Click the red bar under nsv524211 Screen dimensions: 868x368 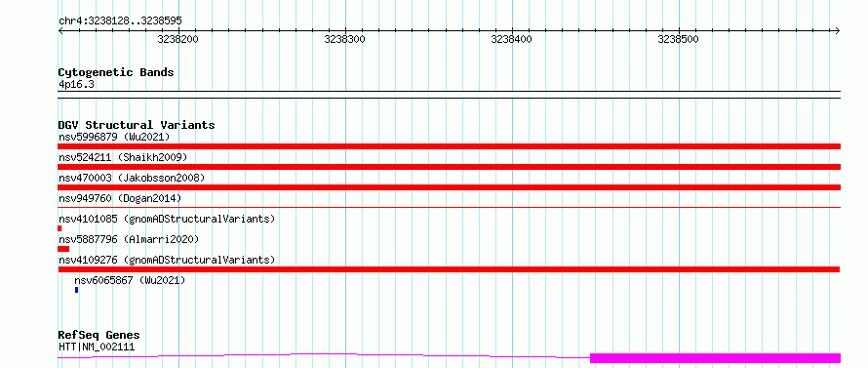pos(449,167)
